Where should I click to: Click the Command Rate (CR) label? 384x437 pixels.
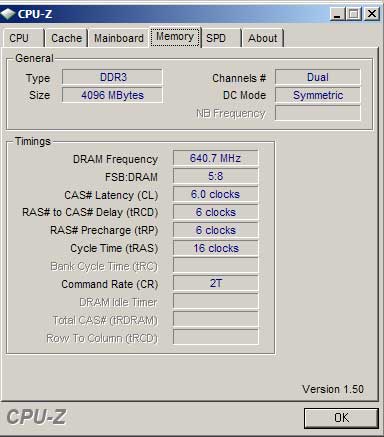click(110, 284)
